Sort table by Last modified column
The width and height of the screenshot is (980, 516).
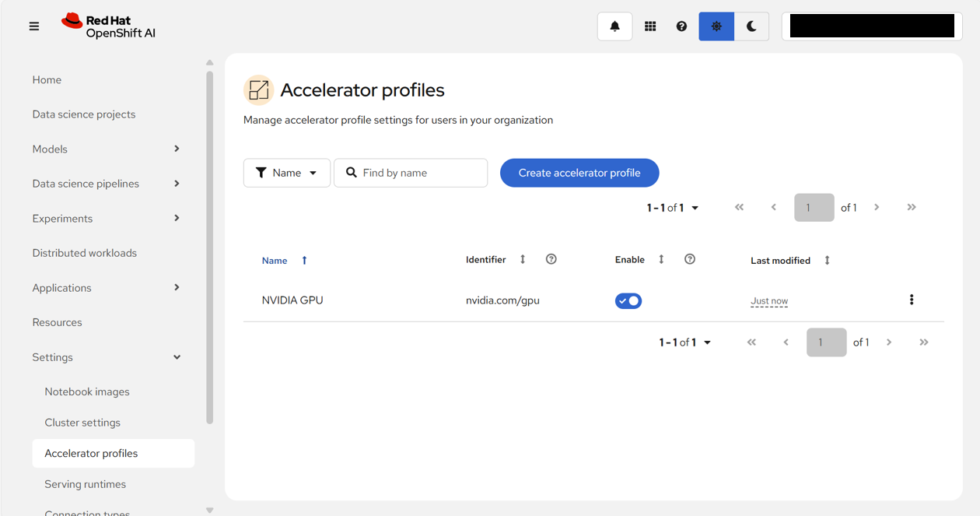790,260
